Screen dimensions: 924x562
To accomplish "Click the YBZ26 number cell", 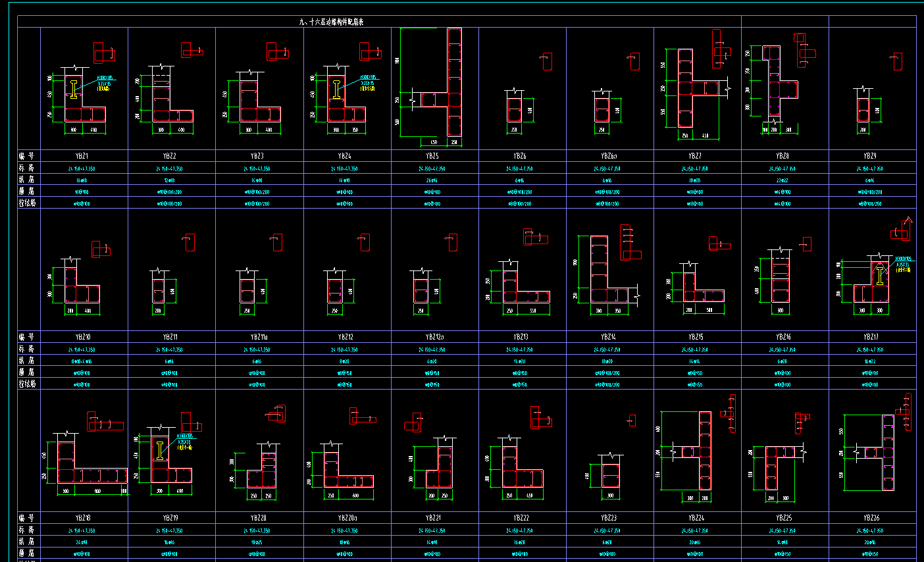I will (x=873, y=518).
